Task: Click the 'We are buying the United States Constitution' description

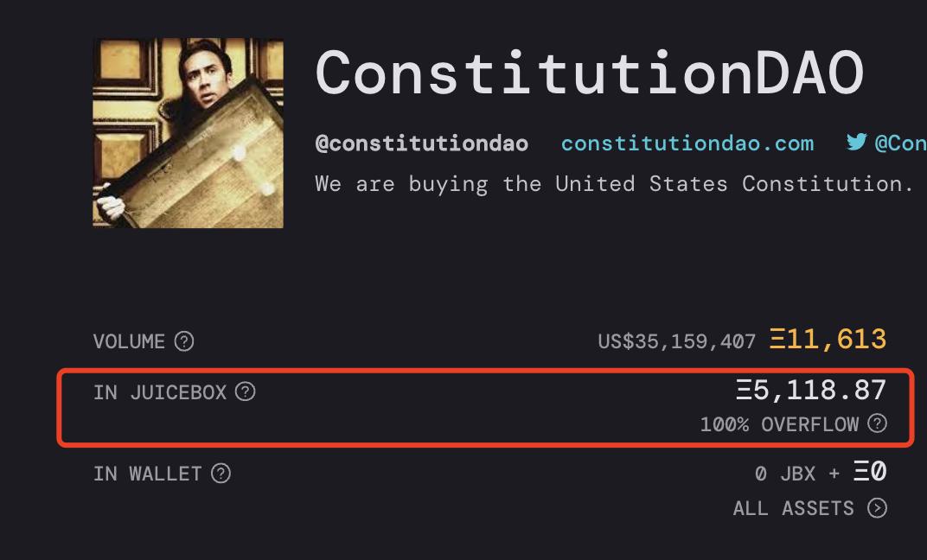Action: pos(614,183)
